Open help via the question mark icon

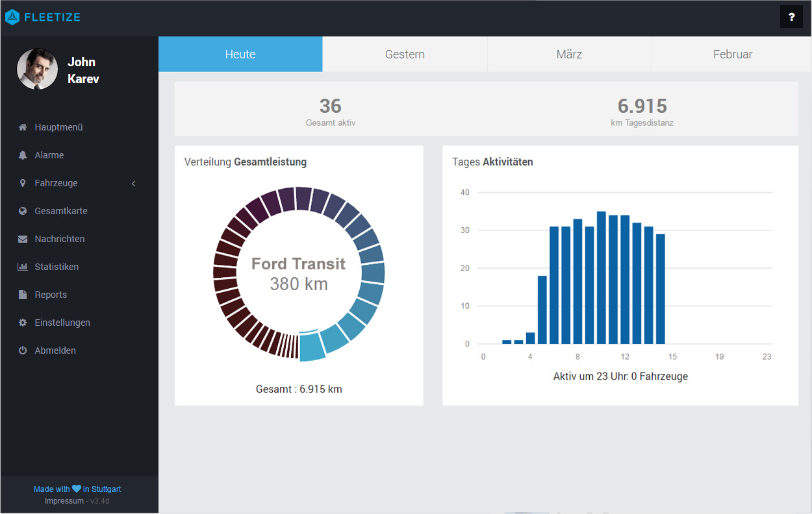pyautogui.click(x=791, y=17)
